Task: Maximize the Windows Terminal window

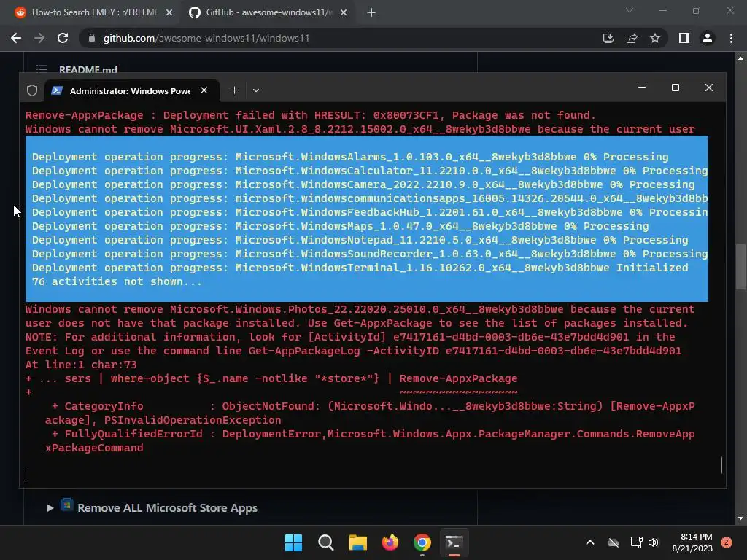Action: 675,87
